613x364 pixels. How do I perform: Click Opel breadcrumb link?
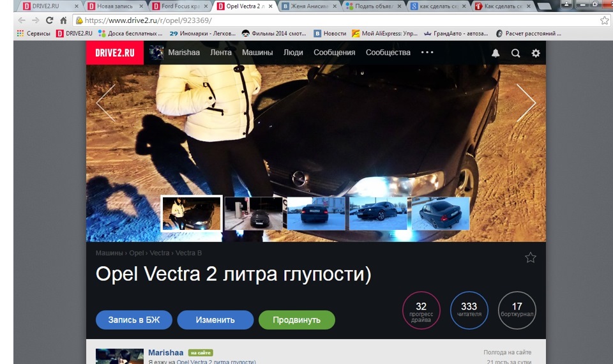[x=137, y=253]
